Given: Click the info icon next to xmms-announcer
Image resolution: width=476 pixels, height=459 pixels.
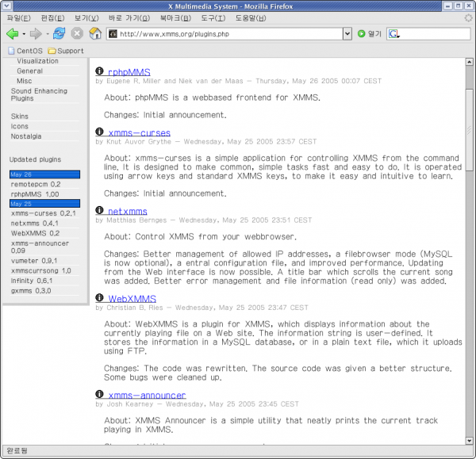Looking at the screenshot, I should pos(99,394).
